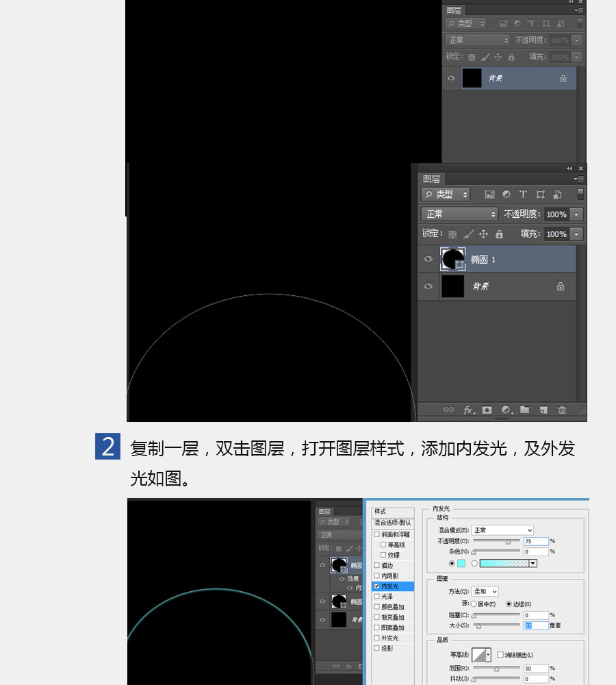Open new adjustment layer menu in two-layer Layers panel
This screenshot has height=685, width=616.
pyautogui.click(x=506, y=410)
